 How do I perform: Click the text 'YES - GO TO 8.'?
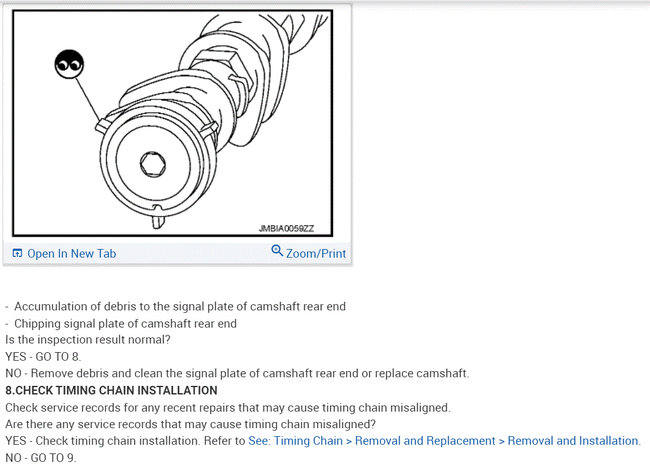click(x=43, y=356)
